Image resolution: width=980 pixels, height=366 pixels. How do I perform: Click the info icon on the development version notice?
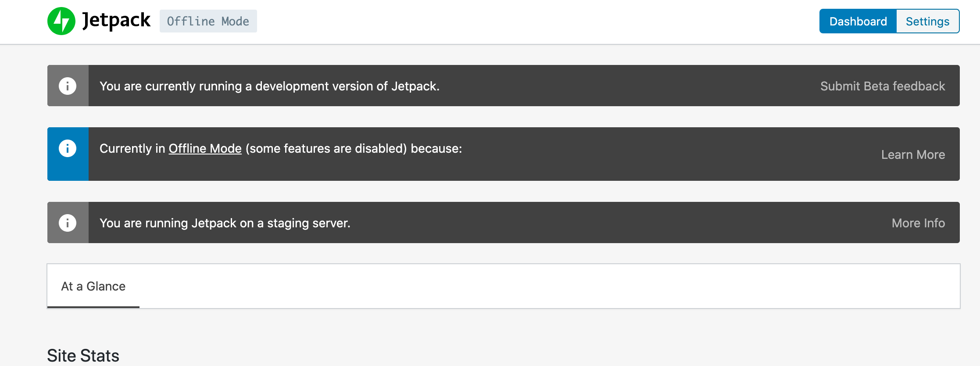coord(68,86)
